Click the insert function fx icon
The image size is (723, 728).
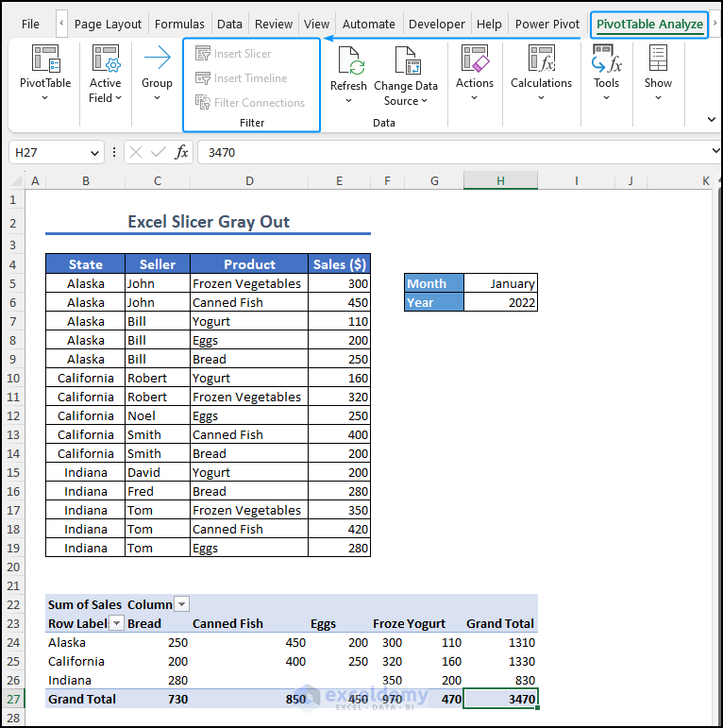point(182,152)
